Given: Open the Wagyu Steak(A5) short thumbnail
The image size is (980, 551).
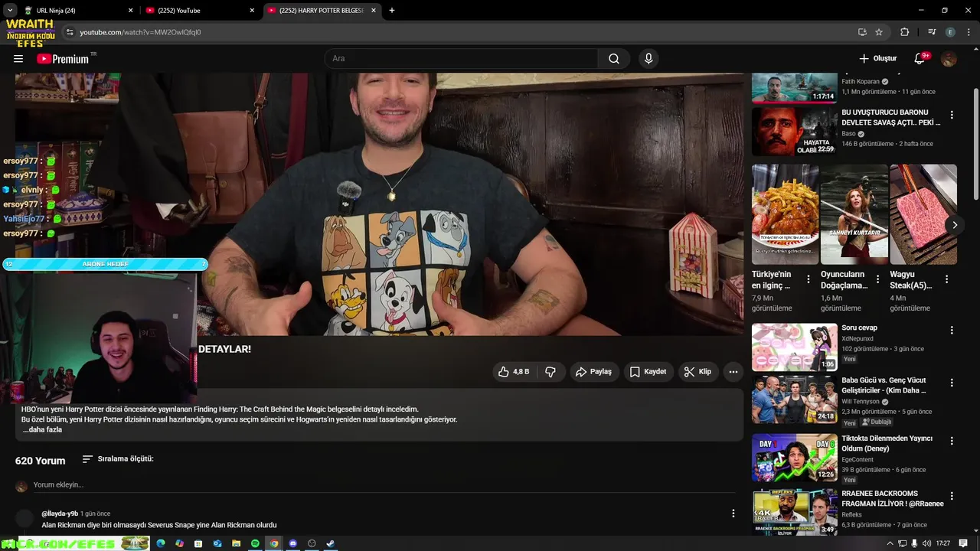Looking at the screenshot, I should tap(923, 214).
